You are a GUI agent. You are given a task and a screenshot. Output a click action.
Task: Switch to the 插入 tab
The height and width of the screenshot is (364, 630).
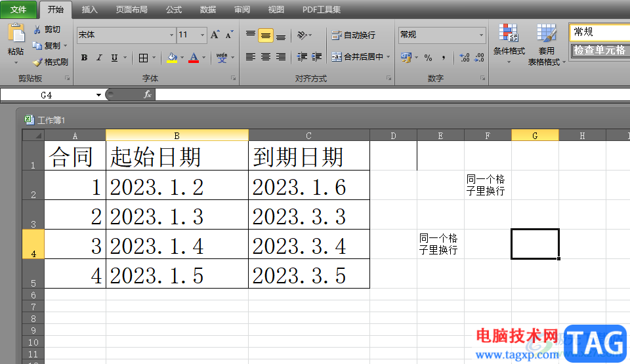(89, 10)
